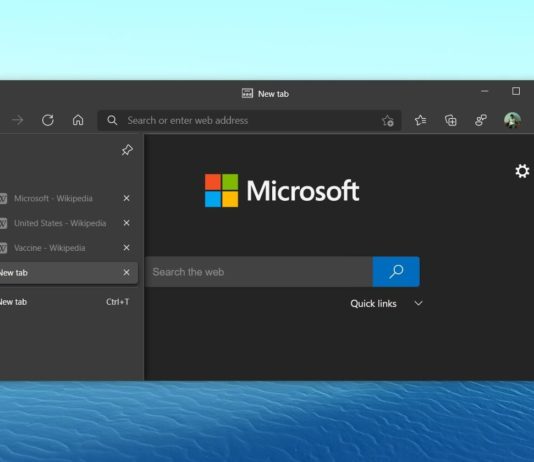534x462 pixels.
Task: Close the Vaccine - Wikipedia tab
Action: click(x=126, y=248)
